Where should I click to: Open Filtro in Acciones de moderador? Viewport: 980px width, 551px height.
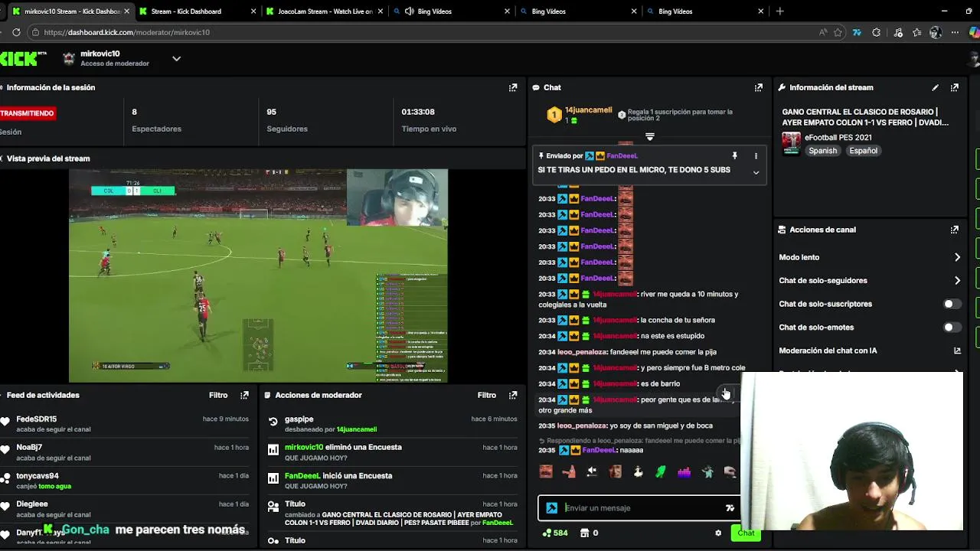coord(487,395)
